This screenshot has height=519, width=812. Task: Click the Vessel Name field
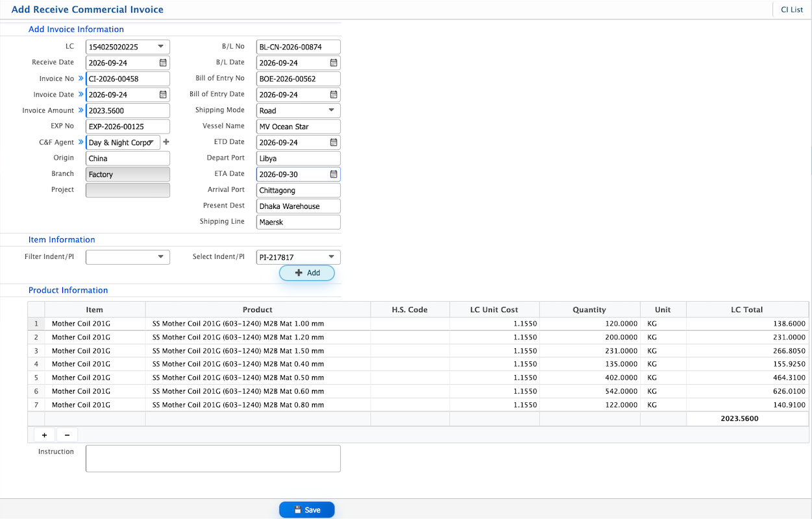click(299, 127)
